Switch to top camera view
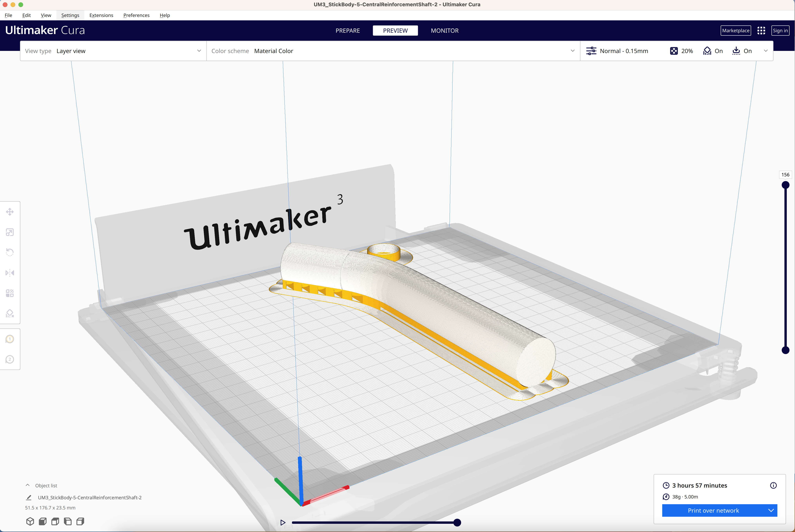This screenshot has width=795, height=532. click(x=55, y=521)
